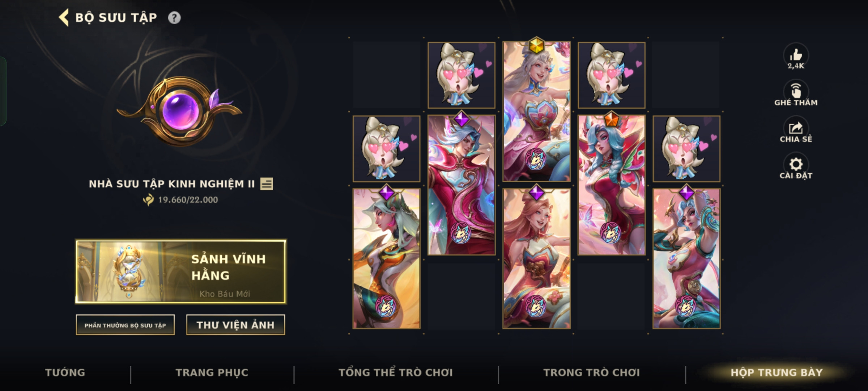Click the empty top-left showcase slot
Image resolution: width=868 pixels, height=391 pixels.
(x=387, y=75)
